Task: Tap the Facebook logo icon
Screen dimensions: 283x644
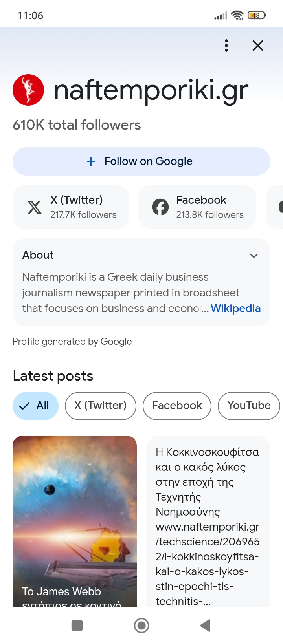Action: click(160, 207)
